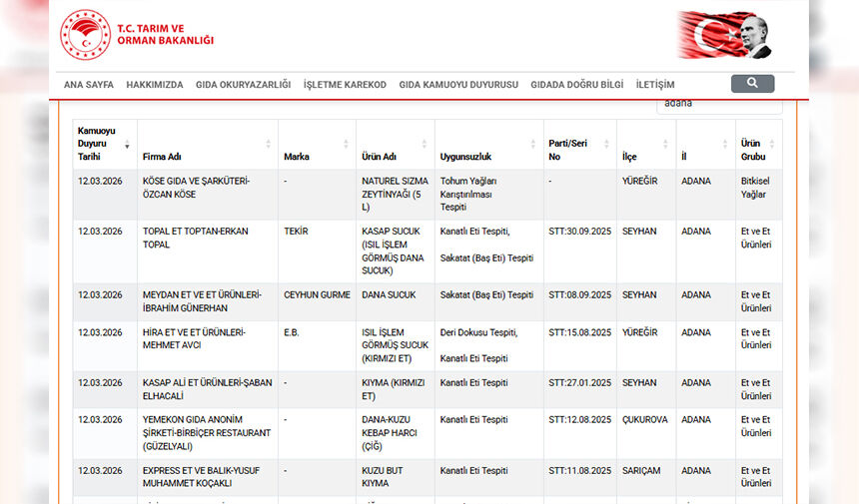The image size is (859, 504).
Task: Open the İLETİŞİM contact page
Action: 655,85
